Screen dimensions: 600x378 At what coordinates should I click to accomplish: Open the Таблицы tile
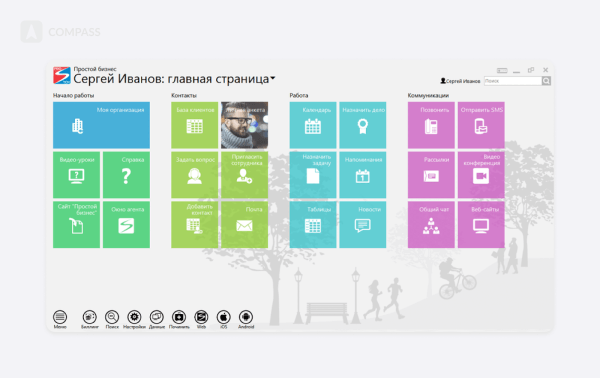[313, 225]
